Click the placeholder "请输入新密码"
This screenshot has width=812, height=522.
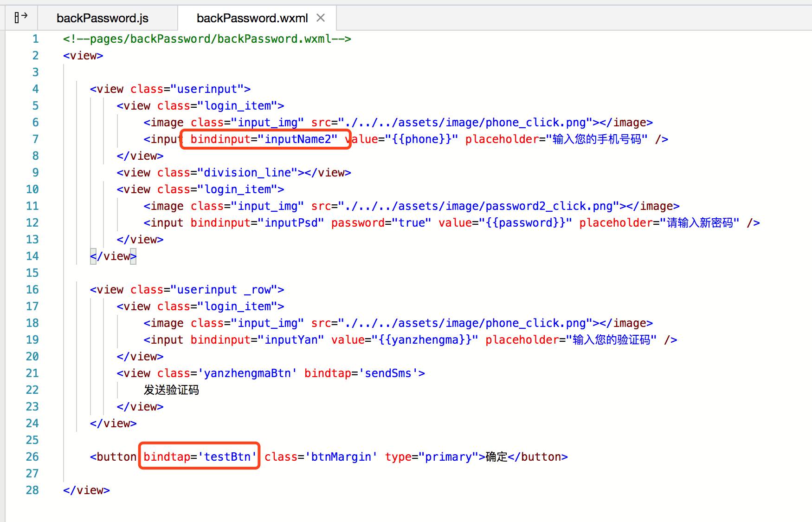pyautogui.click(x=700, y=223)
